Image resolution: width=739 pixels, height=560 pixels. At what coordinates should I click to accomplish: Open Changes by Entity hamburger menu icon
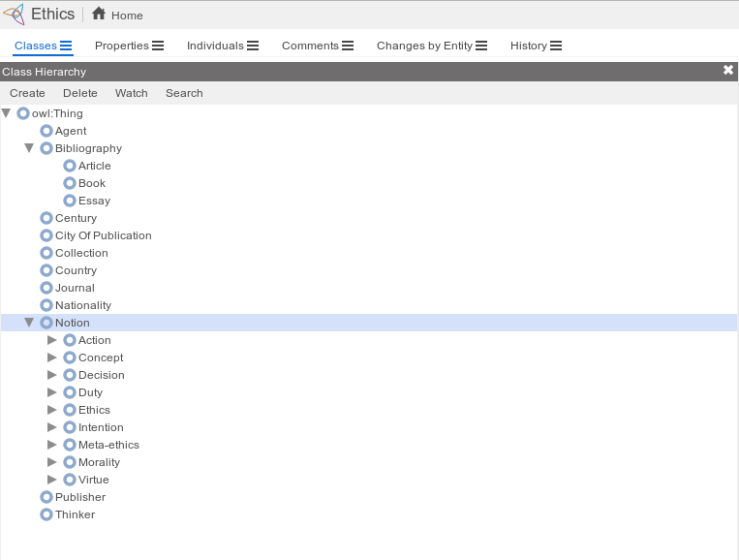click(x=481, y=46)
